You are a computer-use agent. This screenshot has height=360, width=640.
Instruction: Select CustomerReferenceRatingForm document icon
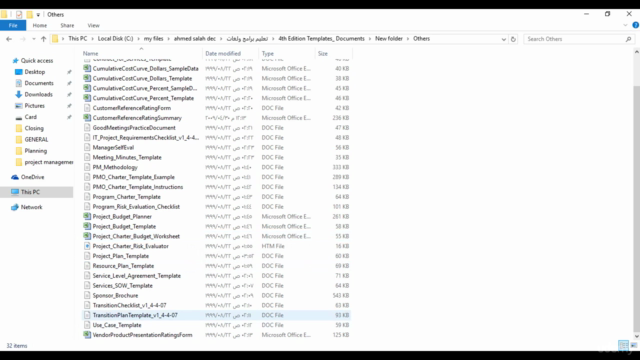point(87,108)
